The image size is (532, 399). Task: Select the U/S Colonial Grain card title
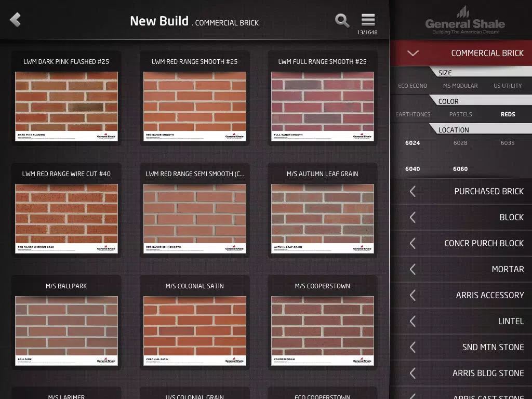195,396
